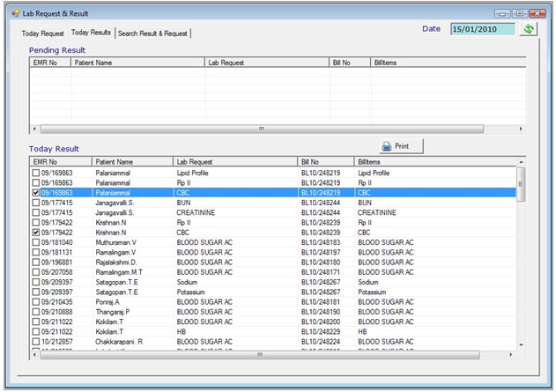Close the Lab Request & Result window

(x=537, y=13)
